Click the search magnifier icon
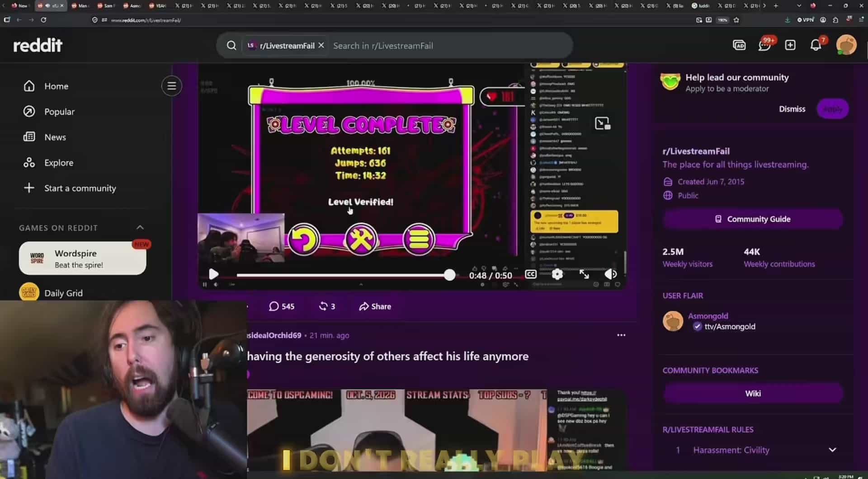This screenshot has width=868, height=479. (x=231, y=46)
